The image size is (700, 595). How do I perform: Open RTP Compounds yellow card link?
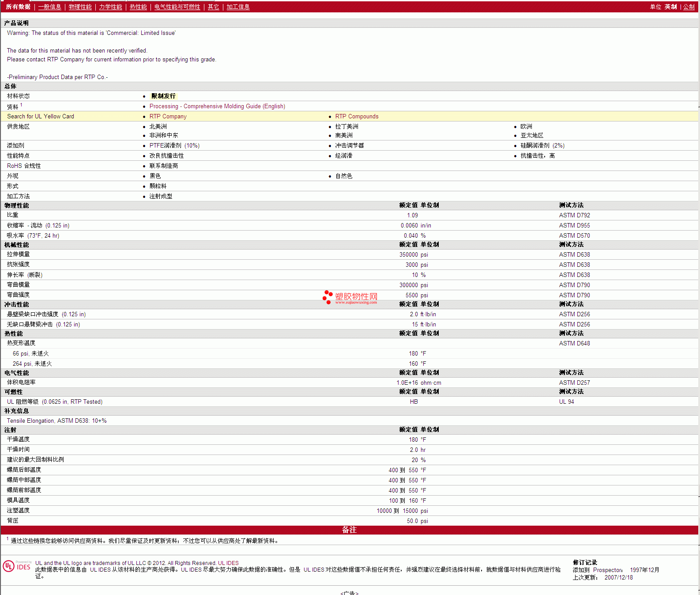pos(357,117)
